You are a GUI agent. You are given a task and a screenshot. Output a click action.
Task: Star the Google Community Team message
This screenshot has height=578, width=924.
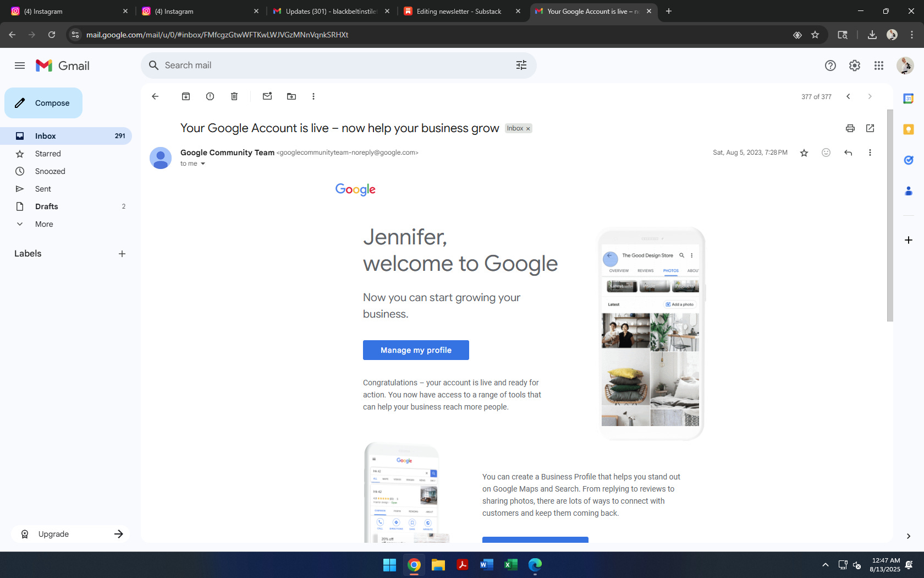click(x=804, y=152)
